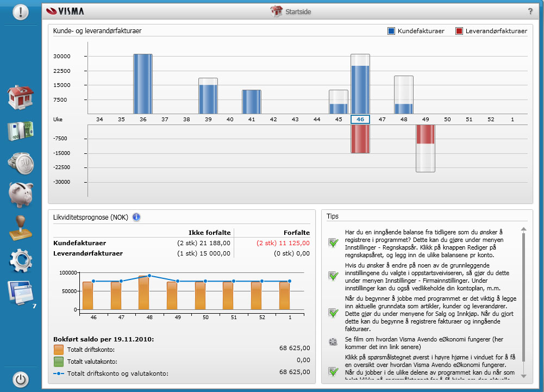Image resolution: width=544 pixels, height=392 pixels.
Task: Open the monitor windows icon with badge 7
Action: point(21,293)
